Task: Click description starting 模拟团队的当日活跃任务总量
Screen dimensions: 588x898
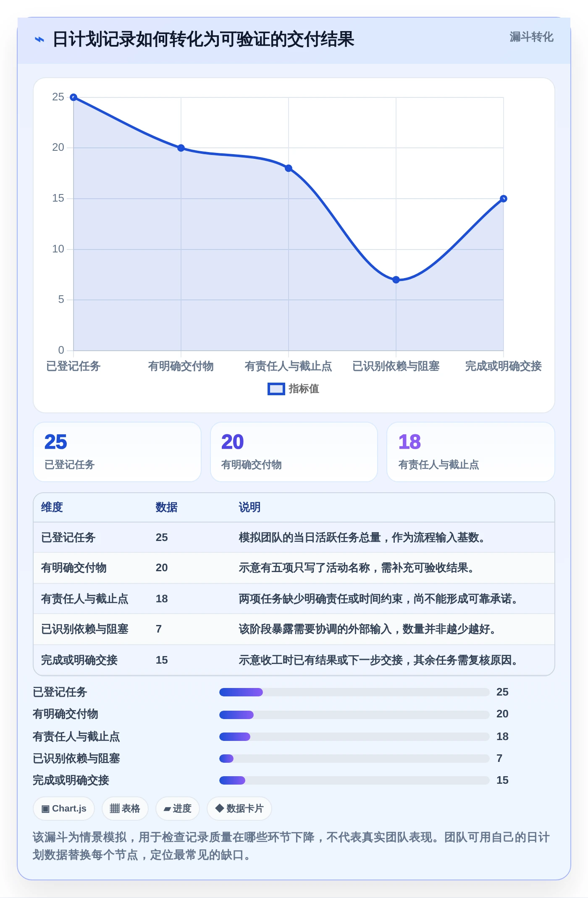Action: (362, 537)
